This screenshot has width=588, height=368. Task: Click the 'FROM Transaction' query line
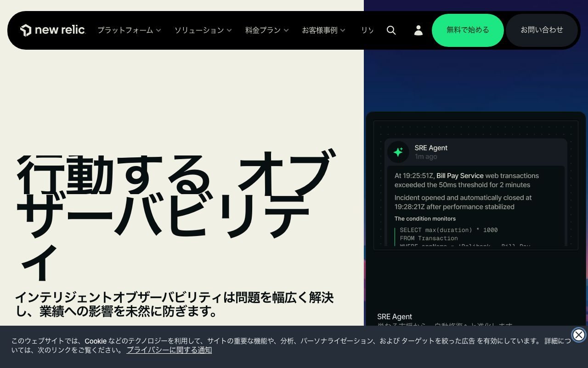point(429,238)
